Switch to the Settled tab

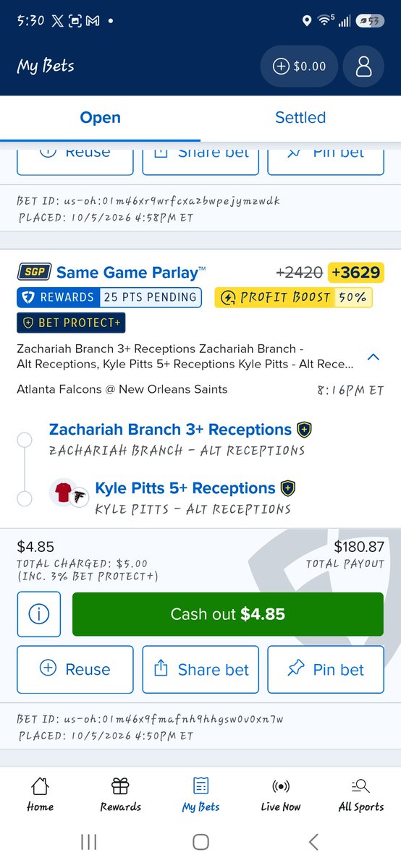pos(300,118)
